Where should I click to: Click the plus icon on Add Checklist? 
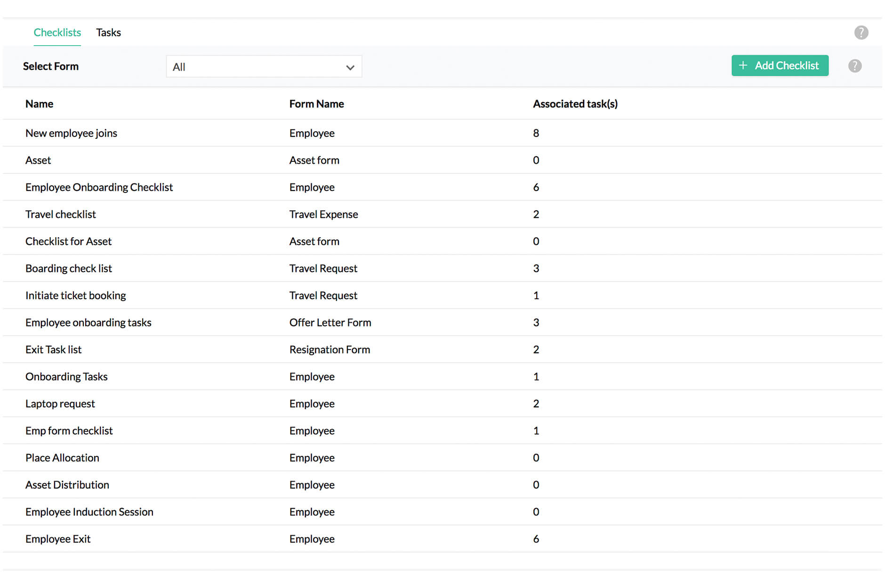[x=743, y=65]
